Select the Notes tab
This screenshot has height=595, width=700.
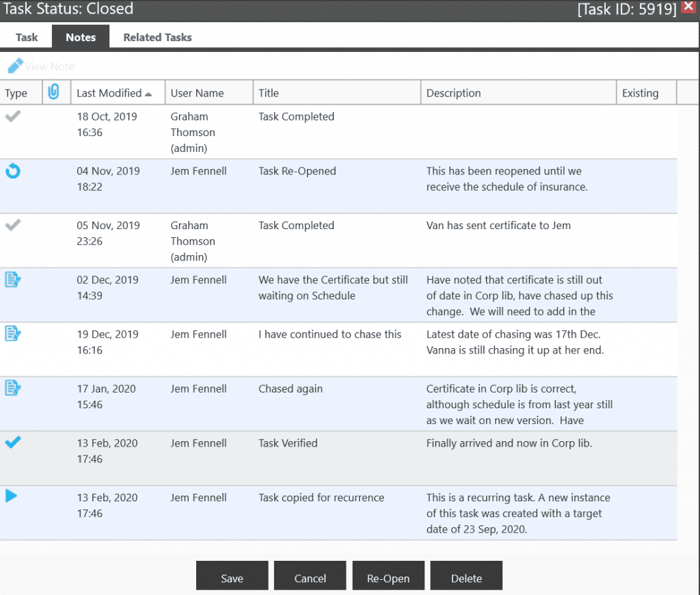[80, 37]
